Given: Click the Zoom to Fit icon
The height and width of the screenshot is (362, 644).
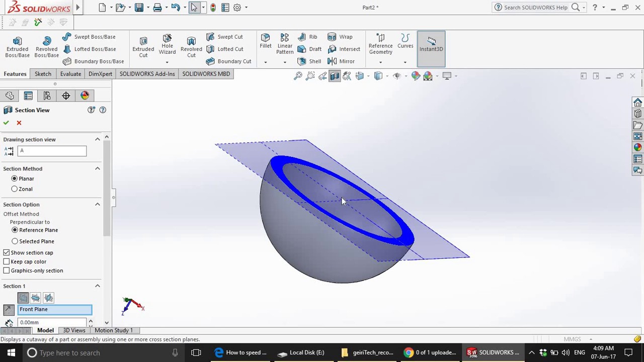Looking at the screenshot, I should point(298,76).
